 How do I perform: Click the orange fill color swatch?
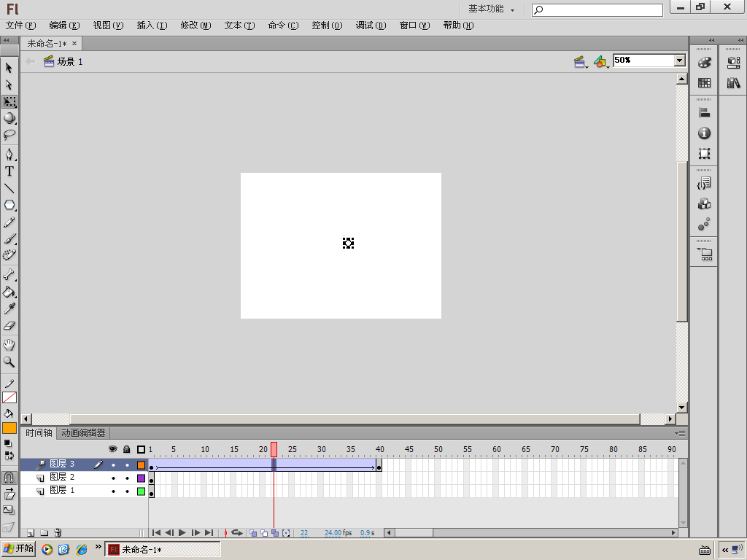click(x=9, y=428)
